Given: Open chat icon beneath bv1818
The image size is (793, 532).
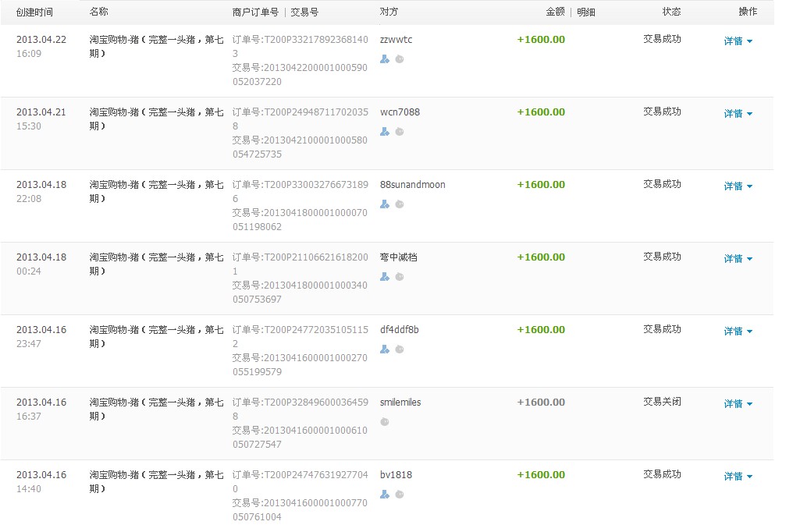Looking at the screenshot, I should click(400, 495).
